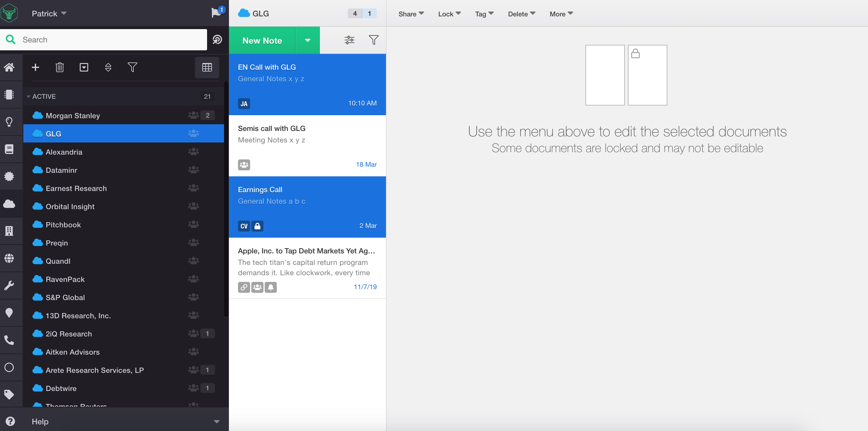Click the globe sidebar icon

(9, 258)
